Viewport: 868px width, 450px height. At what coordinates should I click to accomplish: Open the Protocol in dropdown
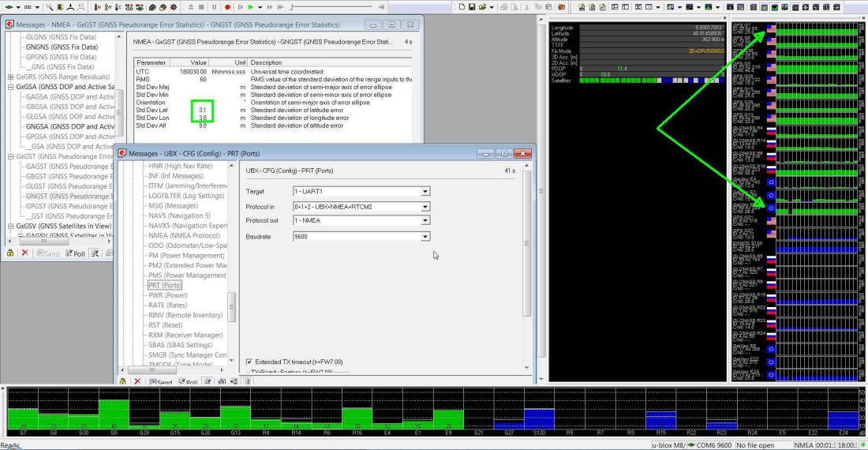pyautogui.click(x=425, y=207)
